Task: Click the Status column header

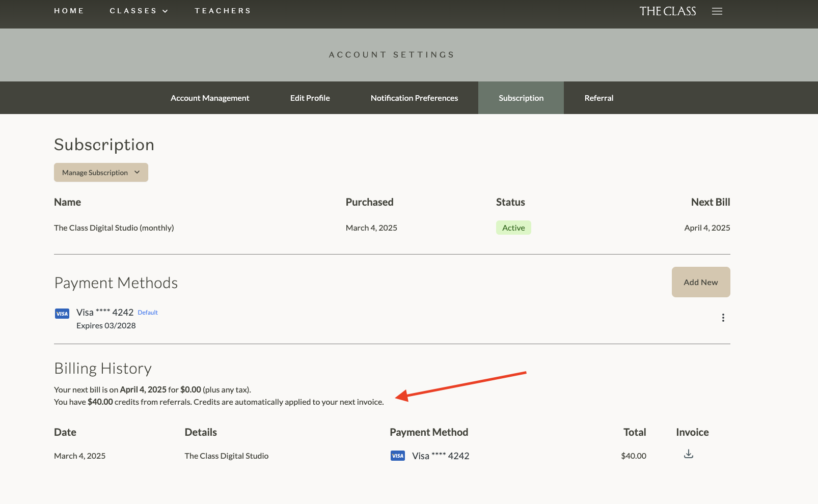Action: click(x=510, y=202)
